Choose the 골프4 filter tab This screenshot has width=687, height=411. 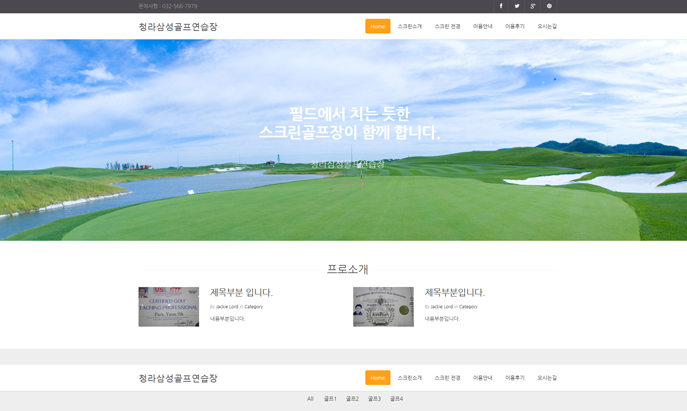[396, 399]
